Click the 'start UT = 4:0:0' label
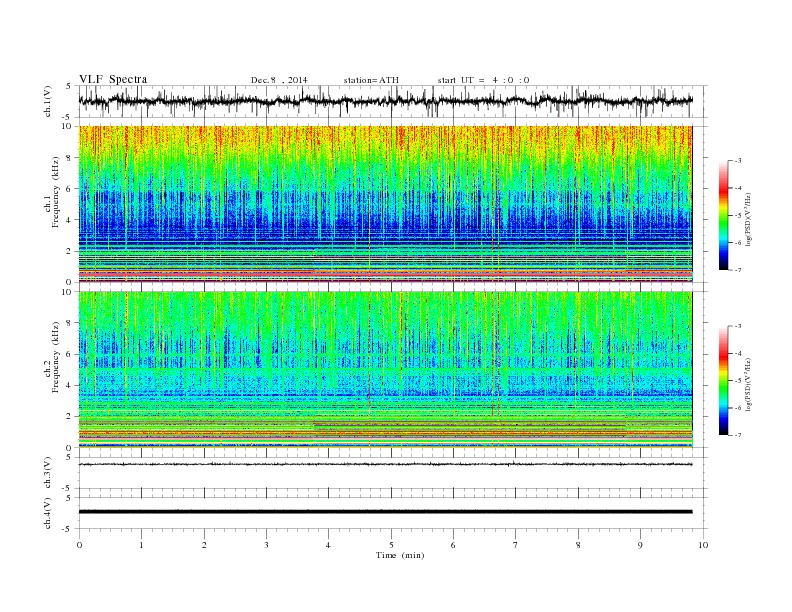 (483, 80)
